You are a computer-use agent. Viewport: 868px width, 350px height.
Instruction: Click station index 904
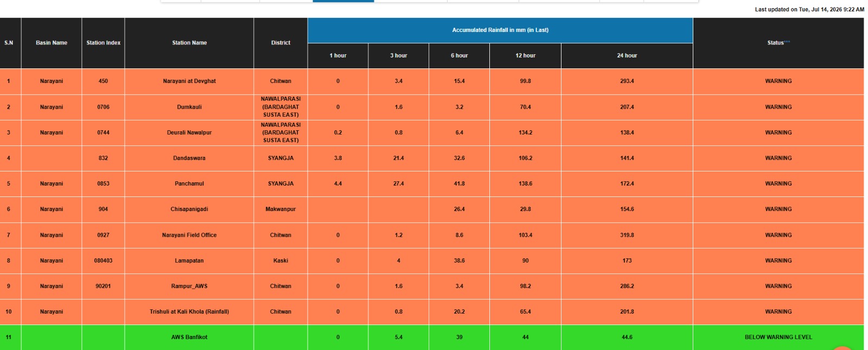[103, 209]
